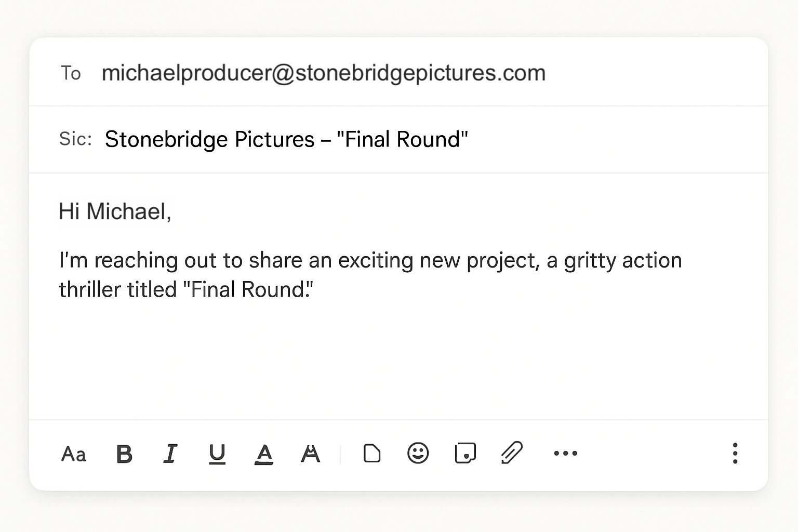Attach a file using the paperclip icon
The image size is (798, 532).
point(512,453)
